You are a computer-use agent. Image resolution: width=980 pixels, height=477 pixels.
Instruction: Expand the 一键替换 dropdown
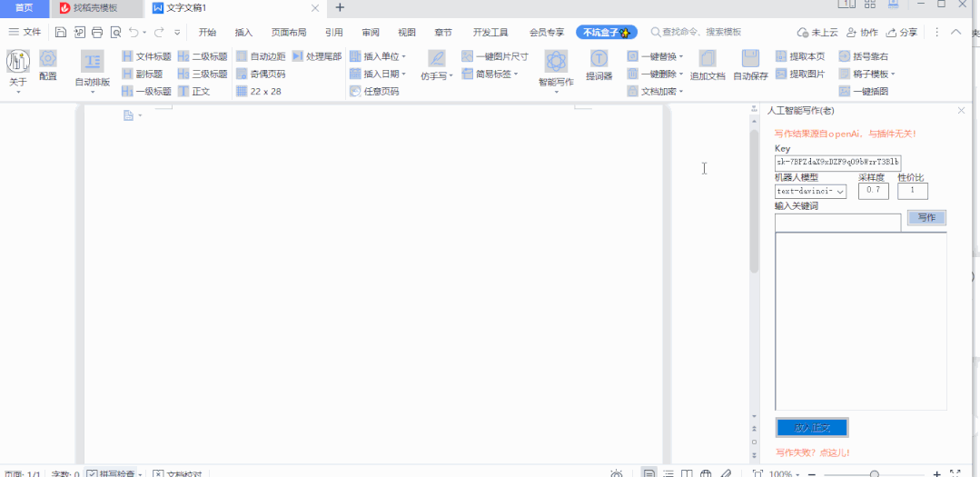(681, 56)
